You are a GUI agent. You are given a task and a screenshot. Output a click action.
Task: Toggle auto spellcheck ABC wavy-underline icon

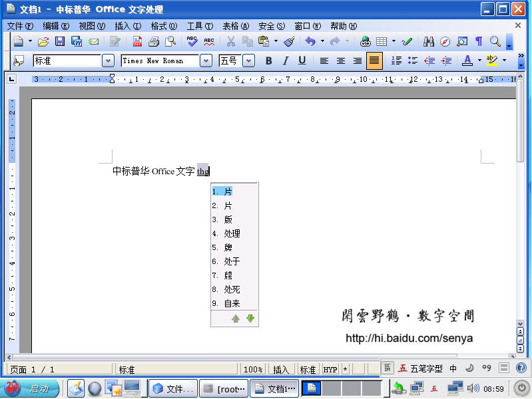(x=209, y=41)
